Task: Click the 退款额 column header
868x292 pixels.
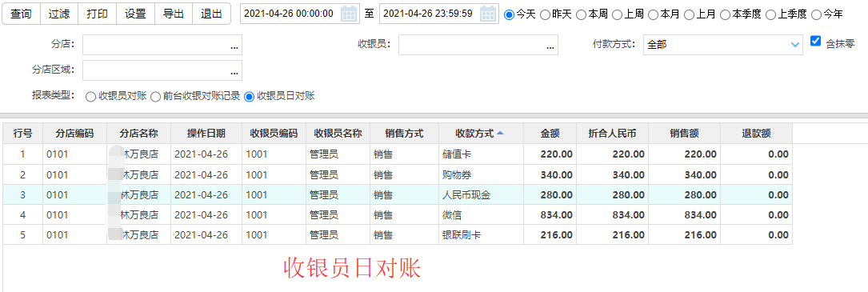Action: (x=757, y=134)
